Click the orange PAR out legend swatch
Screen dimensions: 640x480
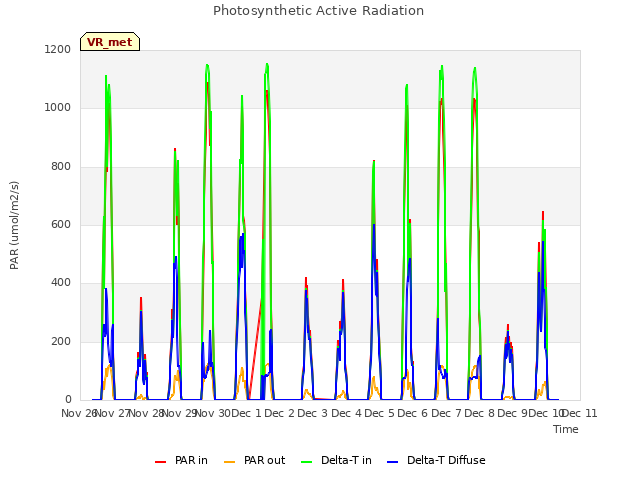230,462
